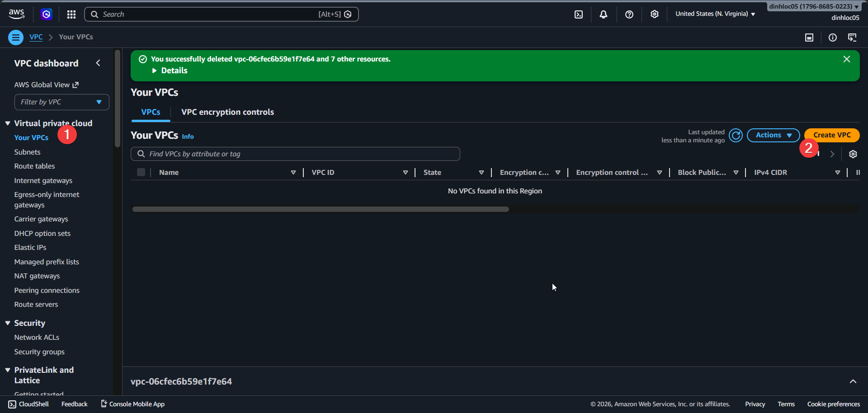The image size is (868, 413).
Task: Open CloudShell from the top navigation bar
Action: (579, 14)
